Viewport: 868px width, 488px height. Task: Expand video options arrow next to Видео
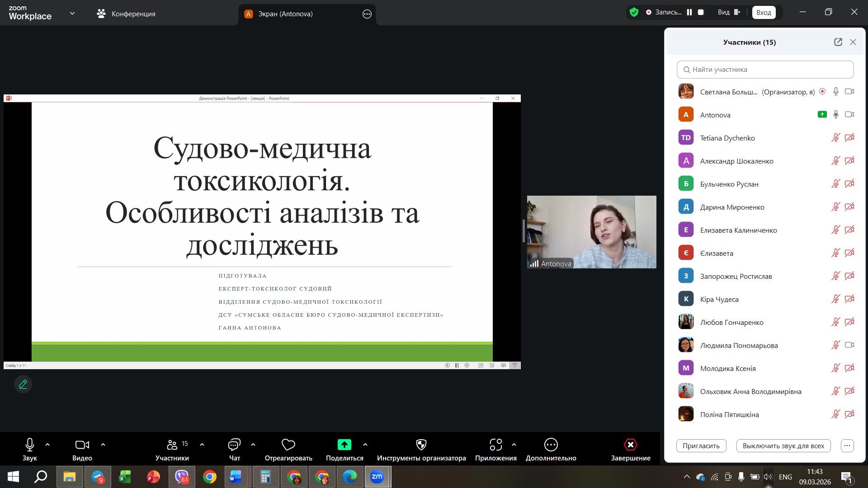pyautogui.click(x=103, y=445)
